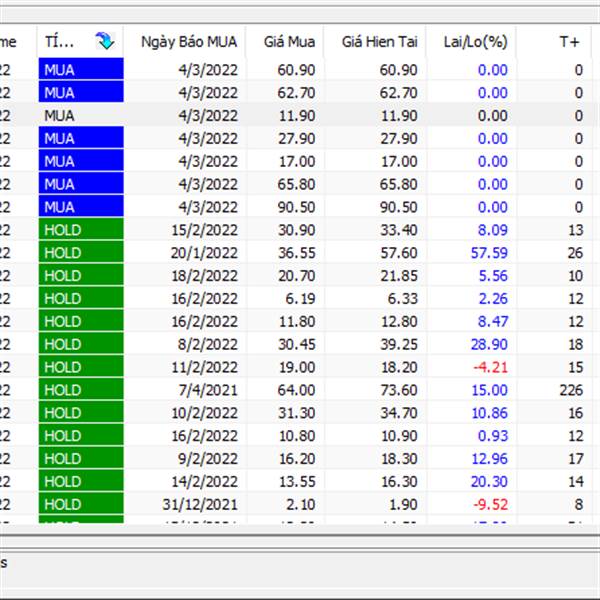Image resolution: width=600 pixels, height=600 pixels.
Task: Click highlighted MUA cell of 11.90 row
Action: [x=81, y=115]
